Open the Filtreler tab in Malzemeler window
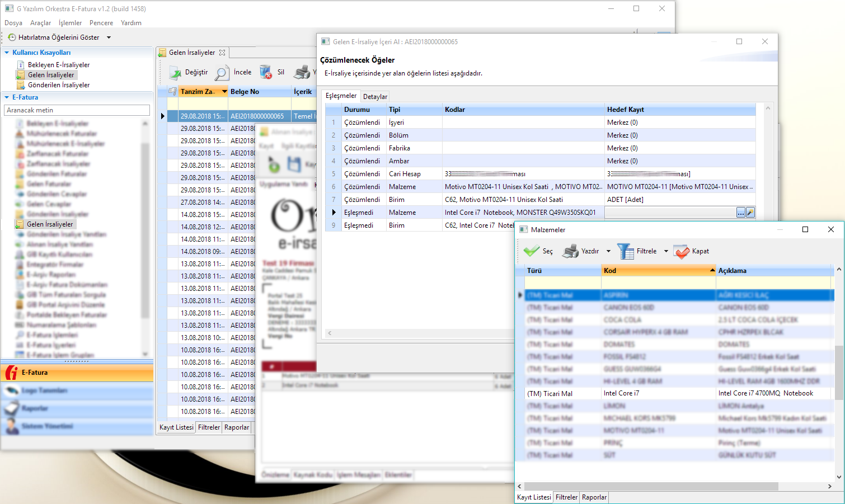The height and width of the screenshot is (504, 845). pos(566,497)
